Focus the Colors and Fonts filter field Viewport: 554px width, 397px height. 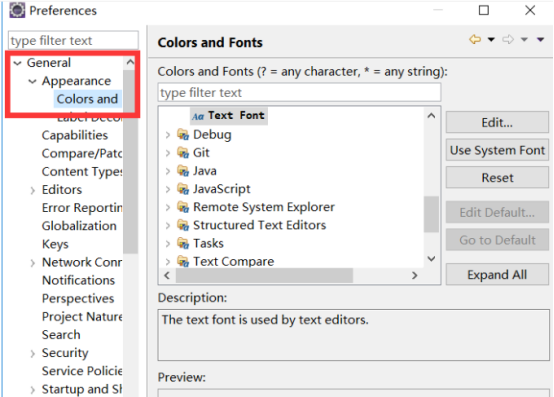click(x=299, y=93)
